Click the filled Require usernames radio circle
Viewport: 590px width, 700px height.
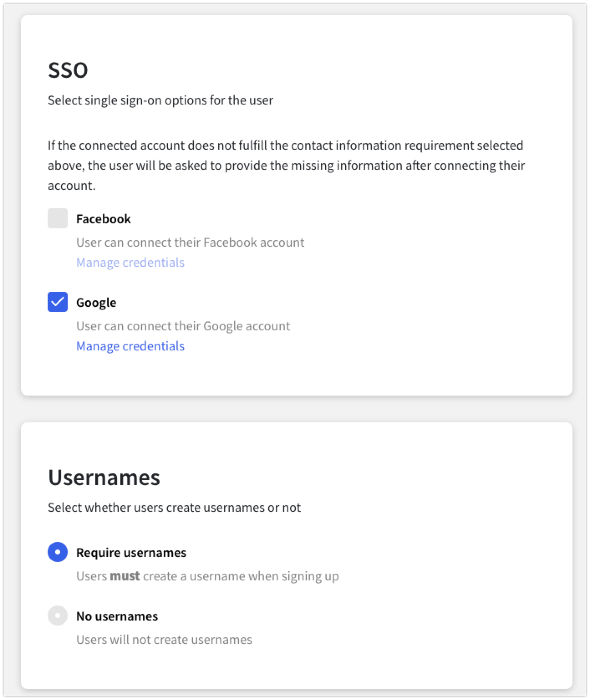click(58, 552)
